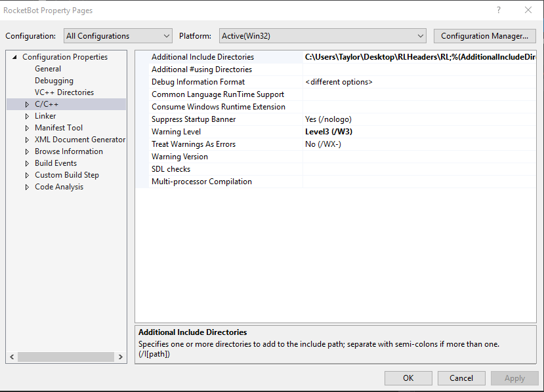Select the Linker tree item
544x392 pixels.
click(x=45, y=116)
